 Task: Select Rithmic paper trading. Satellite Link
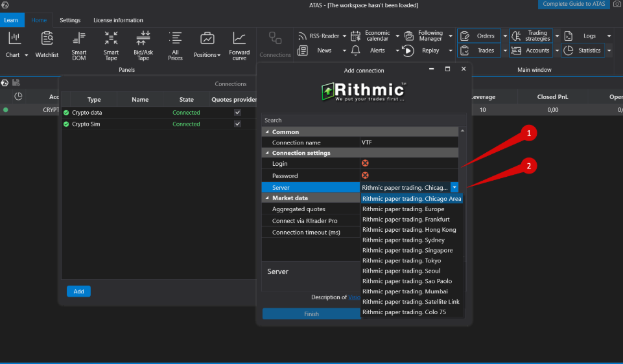click(x=412, y=302)
